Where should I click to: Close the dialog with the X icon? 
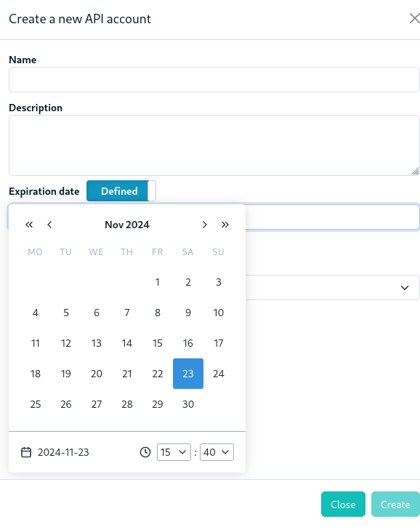(415, 18)
